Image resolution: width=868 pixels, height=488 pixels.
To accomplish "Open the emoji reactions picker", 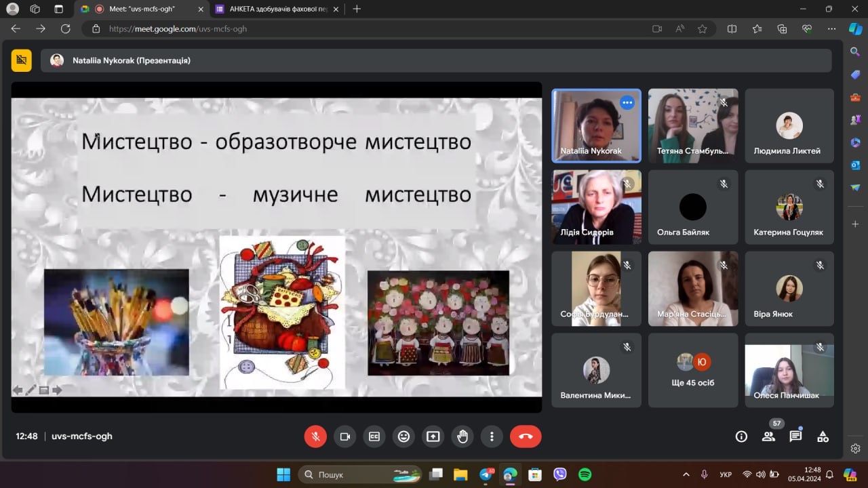I will click(403, 436).
